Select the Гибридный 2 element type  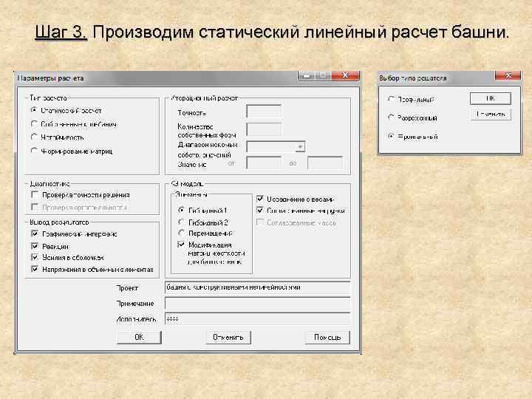[182, 222]
